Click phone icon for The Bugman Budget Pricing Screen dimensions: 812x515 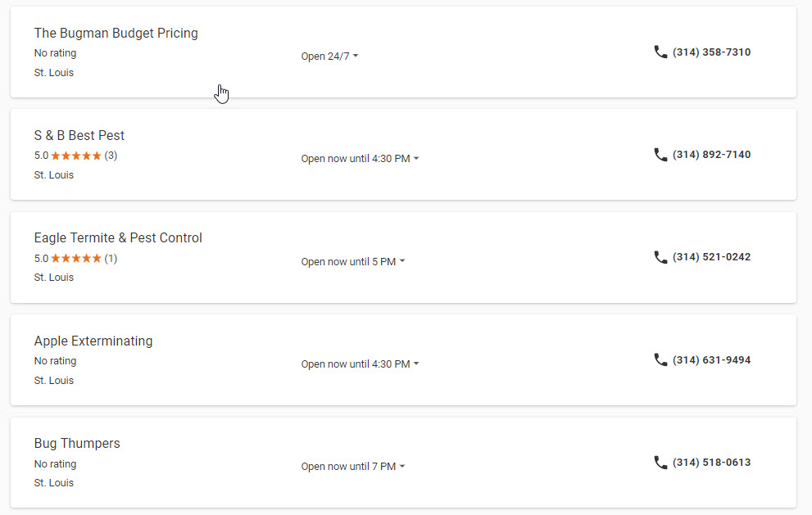[660, 52]
